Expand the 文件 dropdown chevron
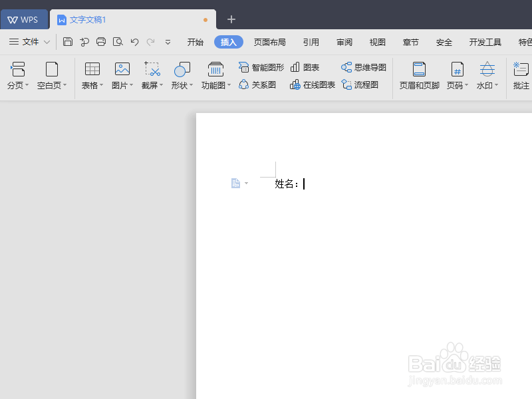 click(47, 43)
